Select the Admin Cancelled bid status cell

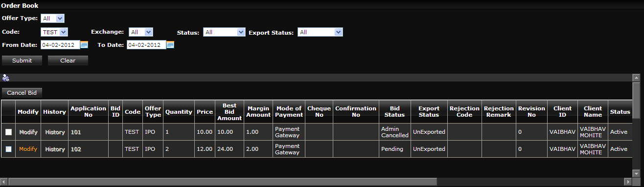tap(394, 132)
